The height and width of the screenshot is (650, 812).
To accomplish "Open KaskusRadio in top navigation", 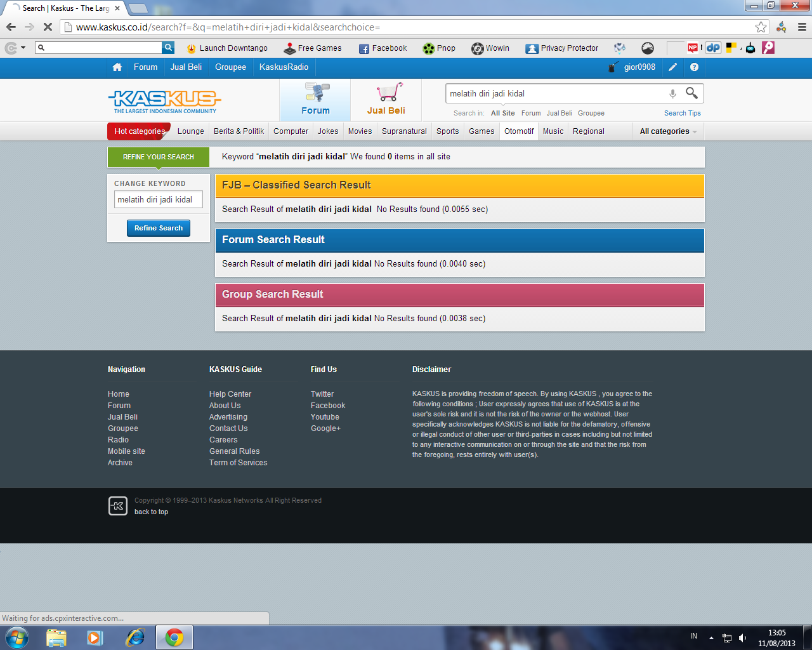I will [284, 67].
